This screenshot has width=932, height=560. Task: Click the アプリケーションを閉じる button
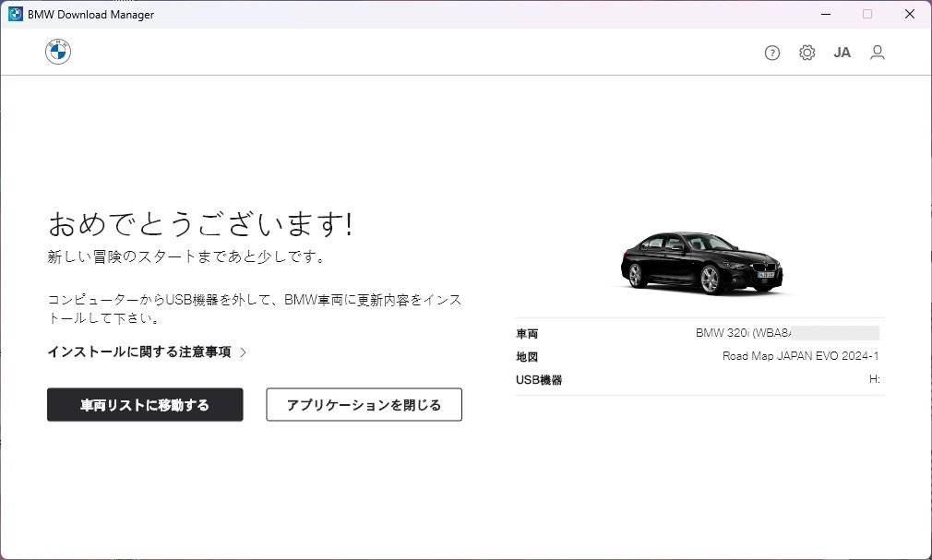point(364,405)
